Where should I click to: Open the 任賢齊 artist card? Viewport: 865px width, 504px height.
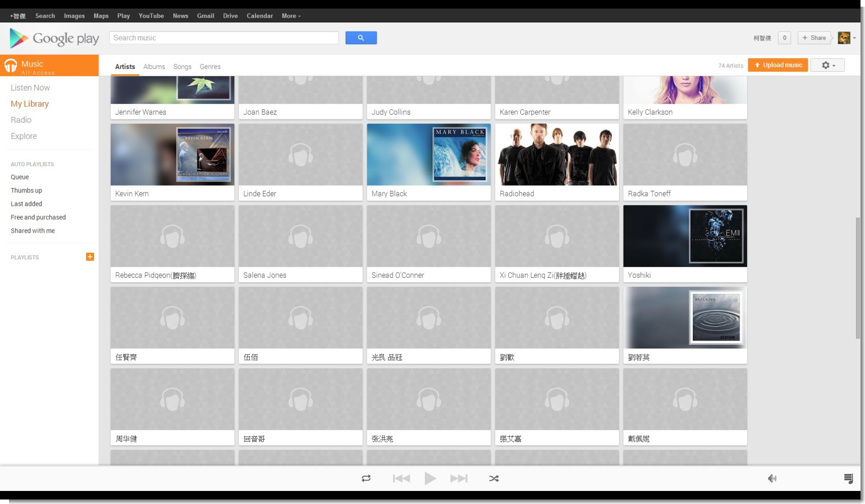pos(173,325)
